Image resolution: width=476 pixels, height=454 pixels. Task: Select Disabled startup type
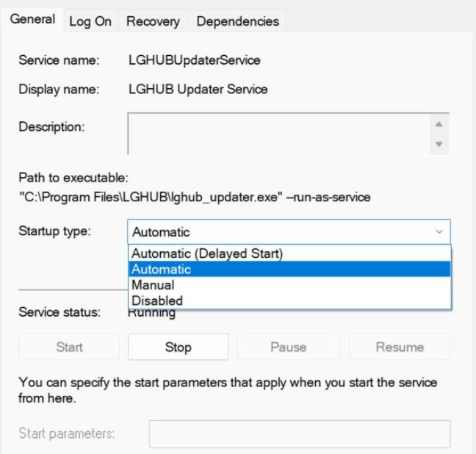pyautogui.click(x=289, y=300)
